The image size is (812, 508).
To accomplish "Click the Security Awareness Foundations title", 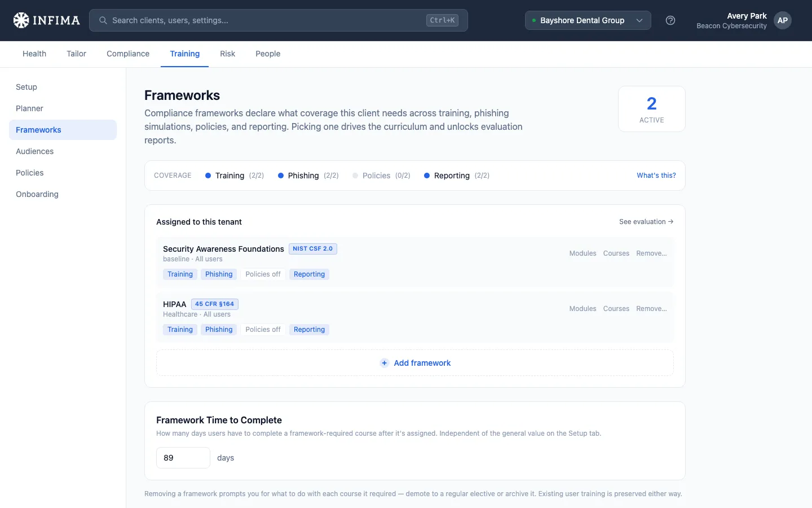I will 223,249.
